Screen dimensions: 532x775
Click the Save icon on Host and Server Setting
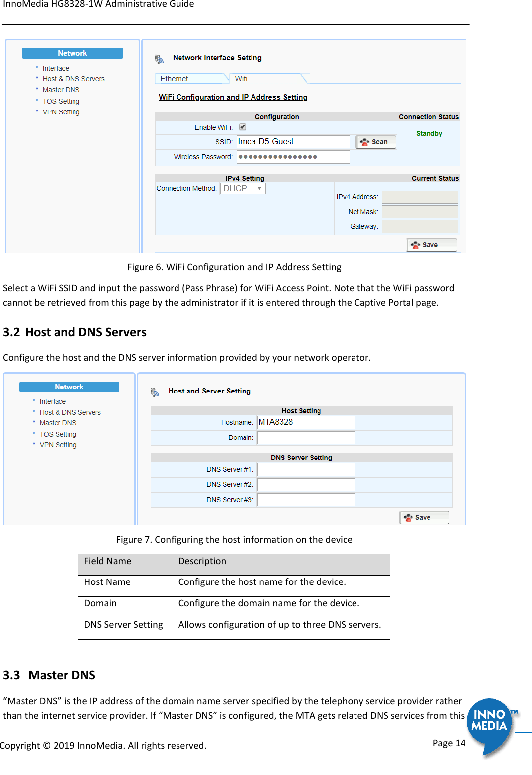coord(423,517)
